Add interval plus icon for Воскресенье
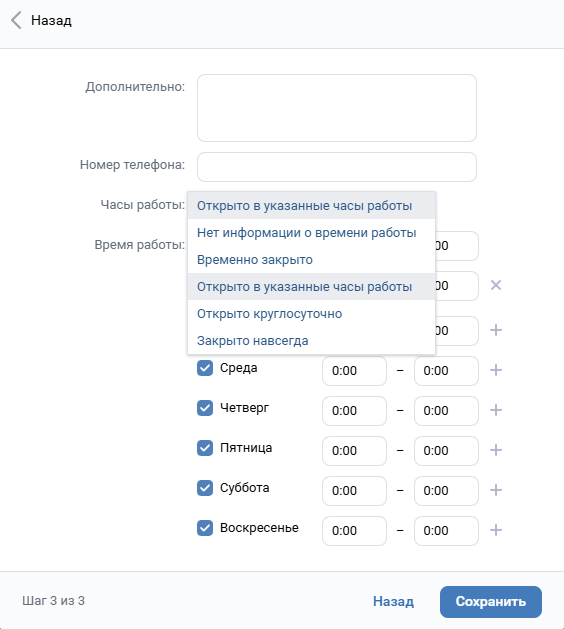 496,530
